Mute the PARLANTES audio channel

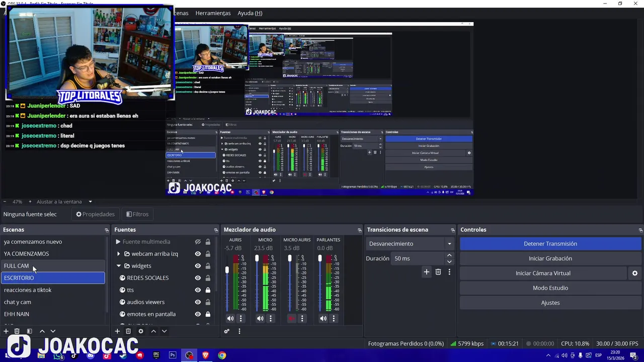[323, 318]
